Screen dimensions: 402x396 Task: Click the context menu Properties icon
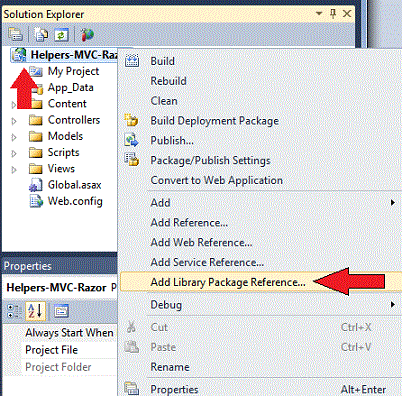(x=132, y=389)
